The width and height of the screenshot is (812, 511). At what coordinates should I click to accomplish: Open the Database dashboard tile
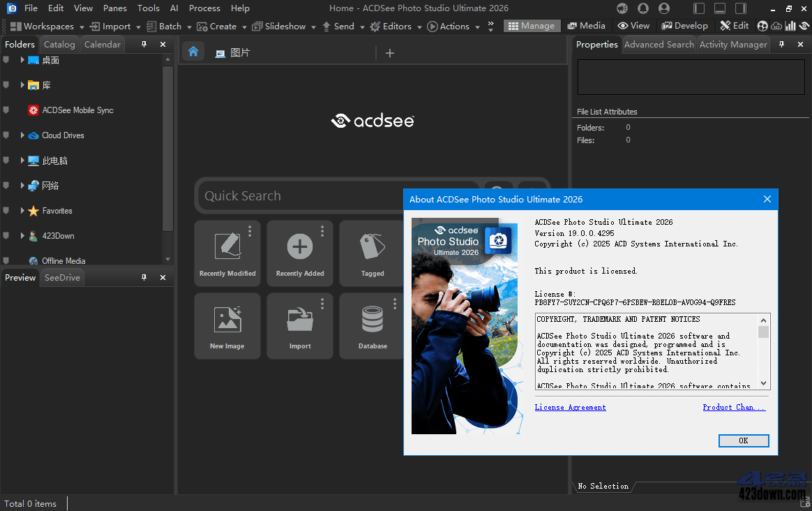point(372,325)
